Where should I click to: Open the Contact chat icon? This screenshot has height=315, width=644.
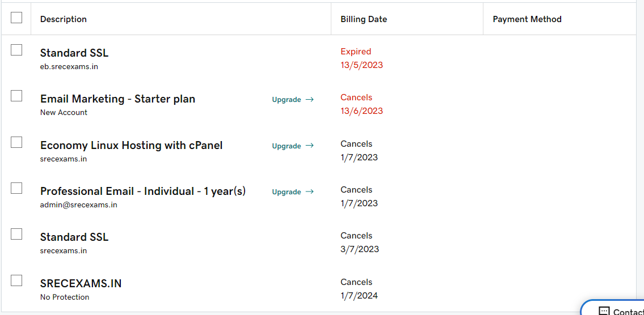pos(604,312)
